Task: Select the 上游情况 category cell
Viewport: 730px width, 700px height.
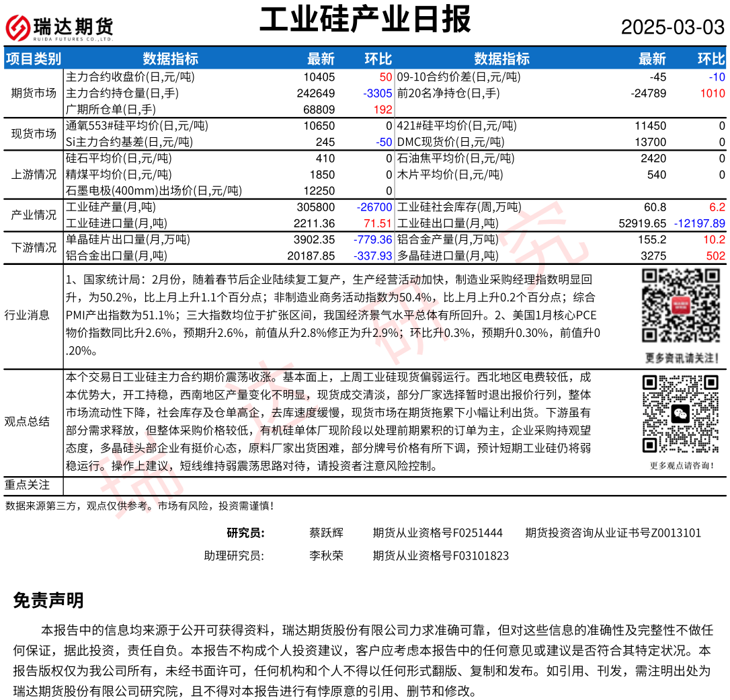Action: [x=34, y=175]
